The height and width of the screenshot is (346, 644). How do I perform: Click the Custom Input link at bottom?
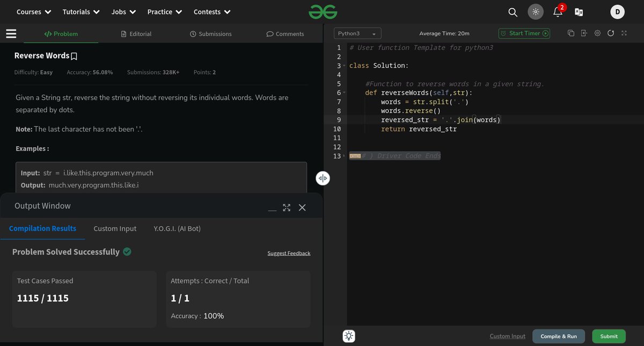pyautogui.click(x=507, y=336)
